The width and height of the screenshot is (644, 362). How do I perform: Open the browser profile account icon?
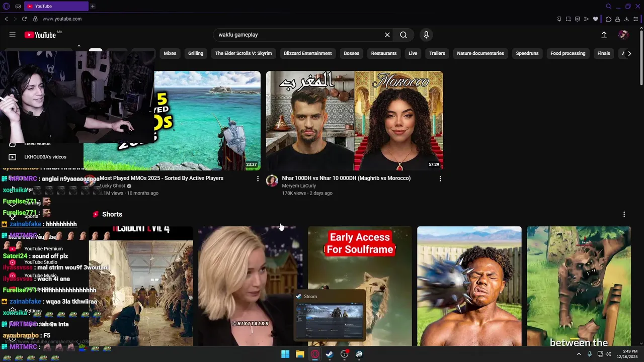click(617, 19)
